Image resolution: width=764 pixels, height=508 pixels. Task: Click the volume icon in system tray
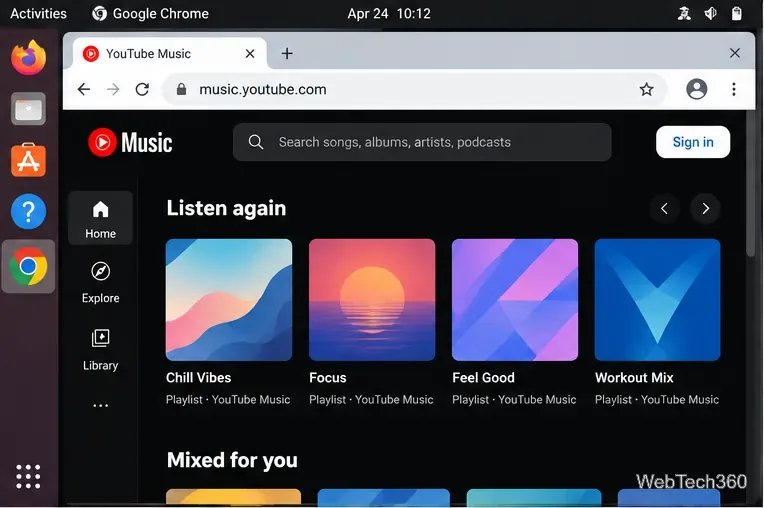(710, 13)
